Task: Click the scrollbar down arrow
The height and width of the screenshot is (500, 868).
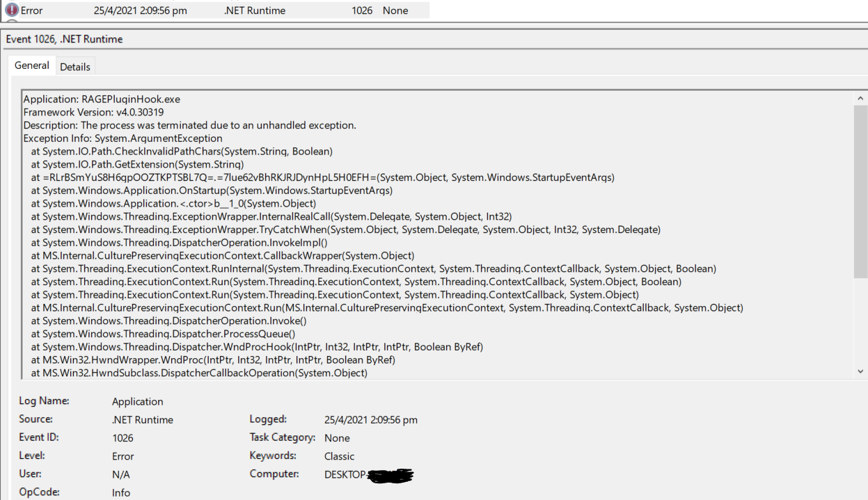Action: (x=861, y=372)
